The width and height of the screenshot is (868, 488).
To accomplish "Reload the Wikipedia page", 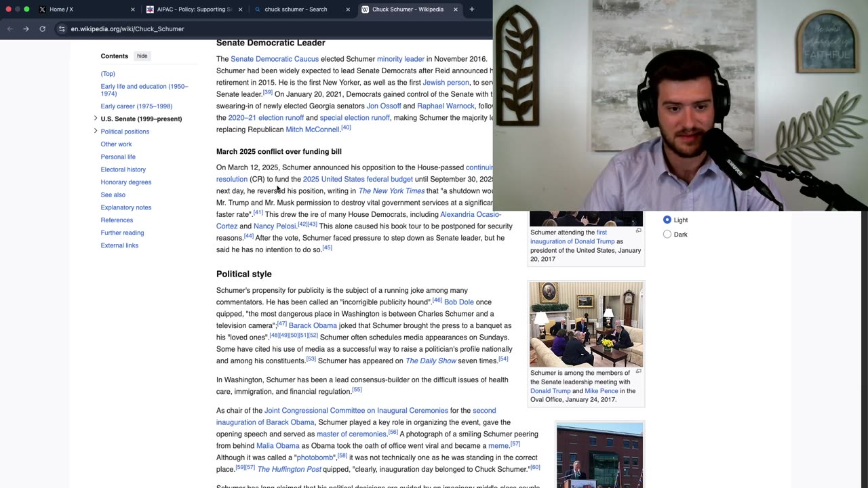I will (x=42, y=29).
